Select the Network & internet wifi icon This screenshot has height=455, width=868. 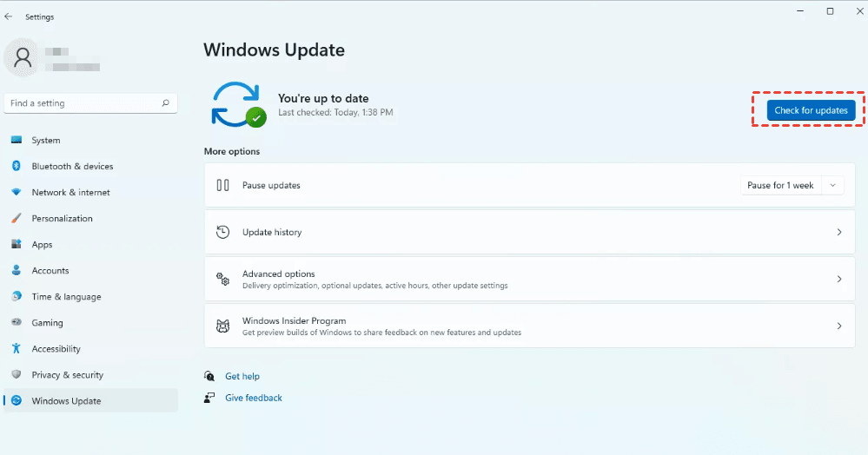coord(16,192)
